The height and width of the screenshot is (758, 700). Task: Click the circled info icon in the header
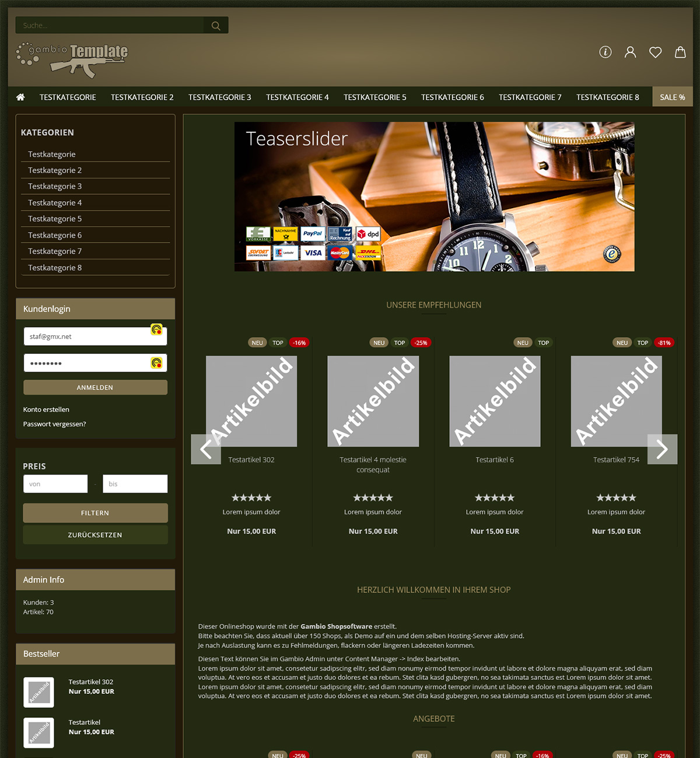(x=605, y=52)
